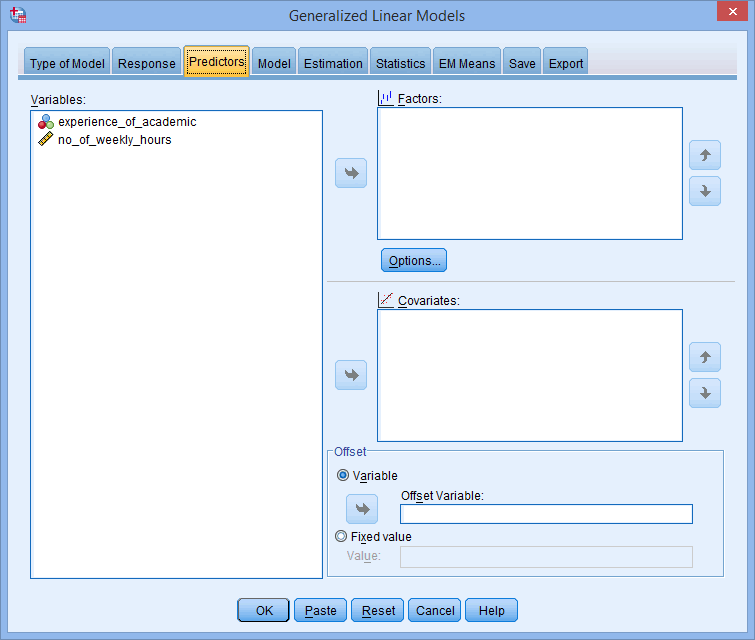Screen dimensions: 755x640
Task: Move selected factor down with the down arrow
Action: pyautogui.click(x=704, y=191)
